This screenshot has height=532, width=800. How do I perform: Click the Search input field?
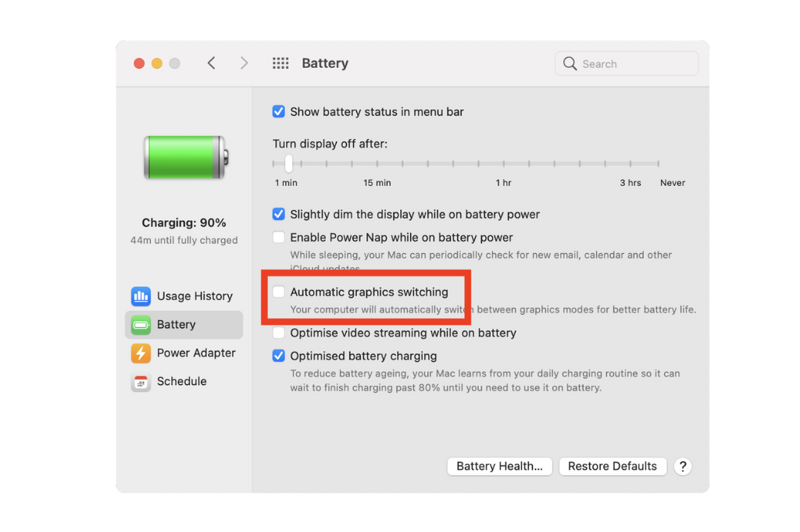pyautogui.click(x=627, y=64)
